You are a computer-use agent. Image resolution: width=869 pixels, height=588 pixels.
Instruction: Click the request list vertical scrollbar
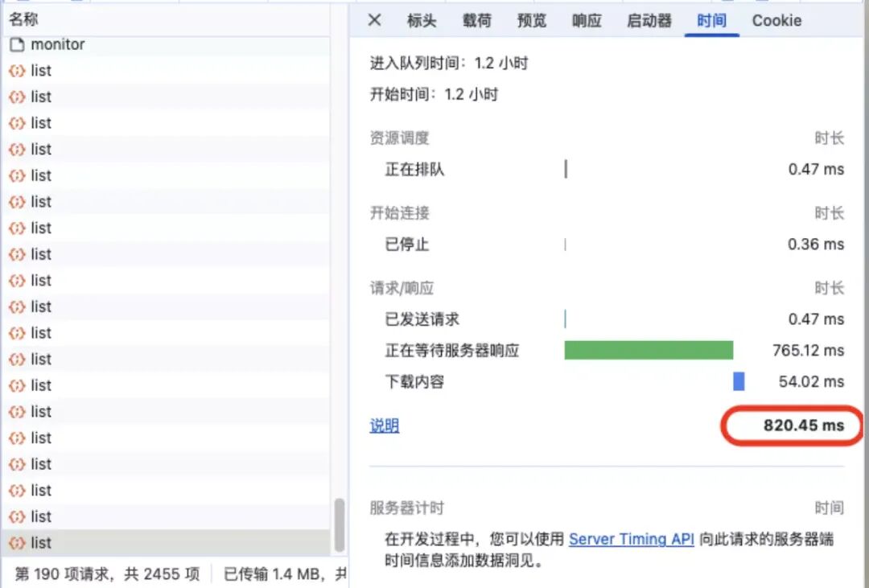[340, 524]
